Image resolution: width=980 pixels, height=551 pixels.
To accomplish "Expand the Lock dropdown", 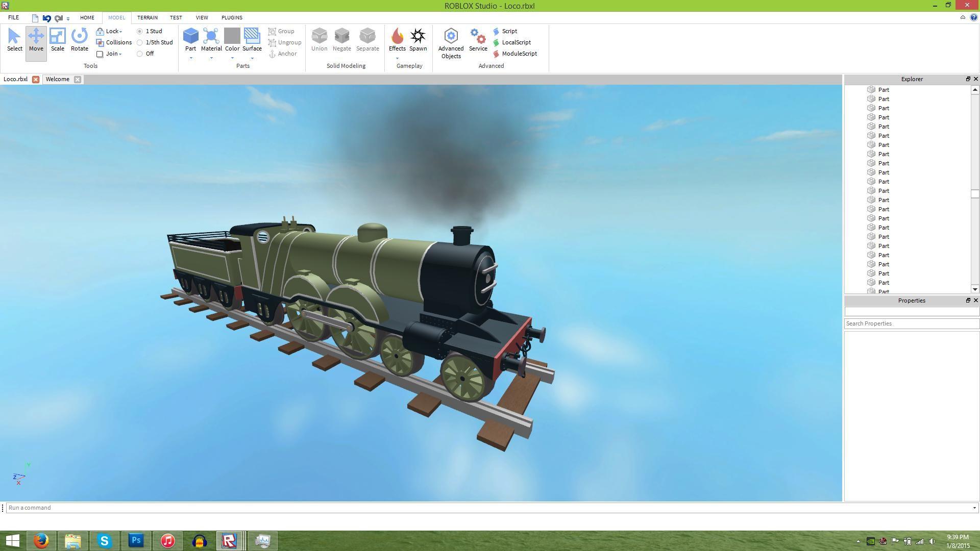I will tap(120, 32).
